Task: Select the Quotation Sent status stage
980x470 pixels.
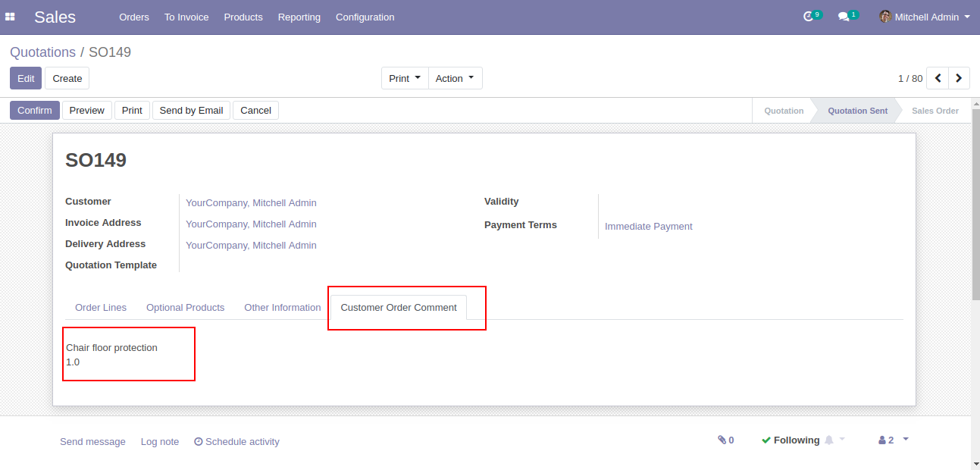Action: pyautogui.click(x=857, y=111)
